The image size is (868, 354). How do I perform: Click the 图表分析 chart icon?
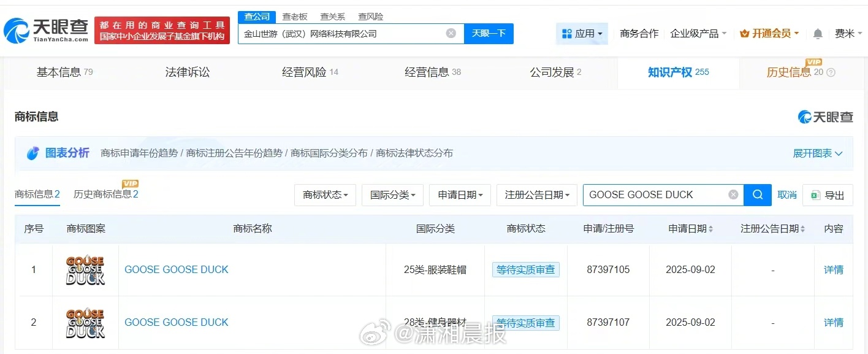(33, 153)
